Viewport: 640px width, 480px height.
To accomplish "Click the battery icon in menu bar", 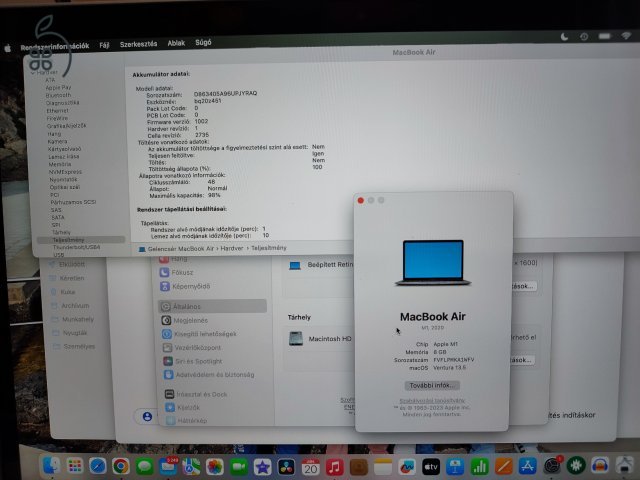I will [x=604, y=36].
